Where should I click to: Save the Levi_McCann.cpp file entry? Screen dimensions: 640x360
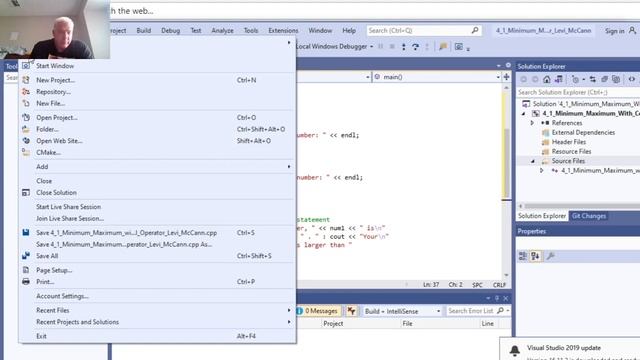[126, 233]
